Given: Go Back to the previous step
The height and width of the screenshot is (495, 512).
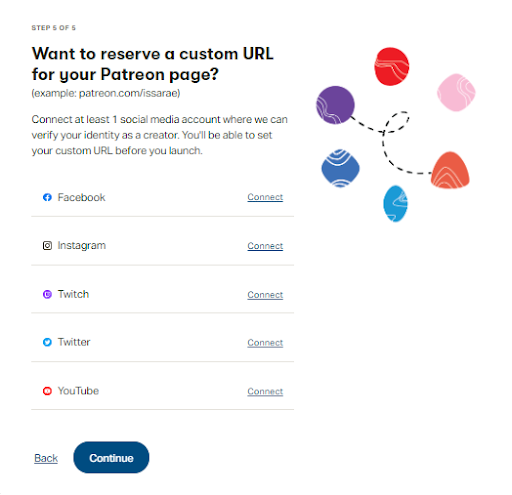Looking at the screenshot, I should (x=46, y=458).
